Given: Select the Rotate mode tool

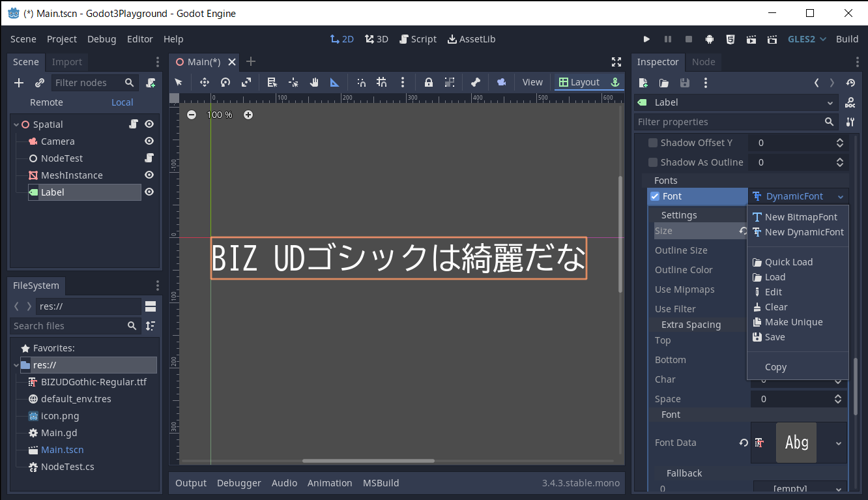Looking at the screenshot, I should click(225, 82).
